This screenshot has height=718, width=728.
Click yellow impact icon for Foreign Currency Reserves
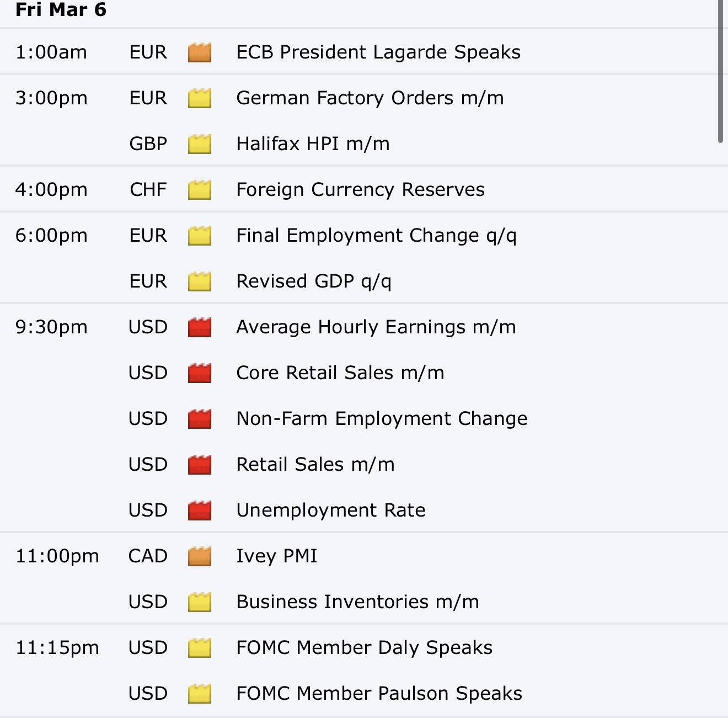[200, 190]
